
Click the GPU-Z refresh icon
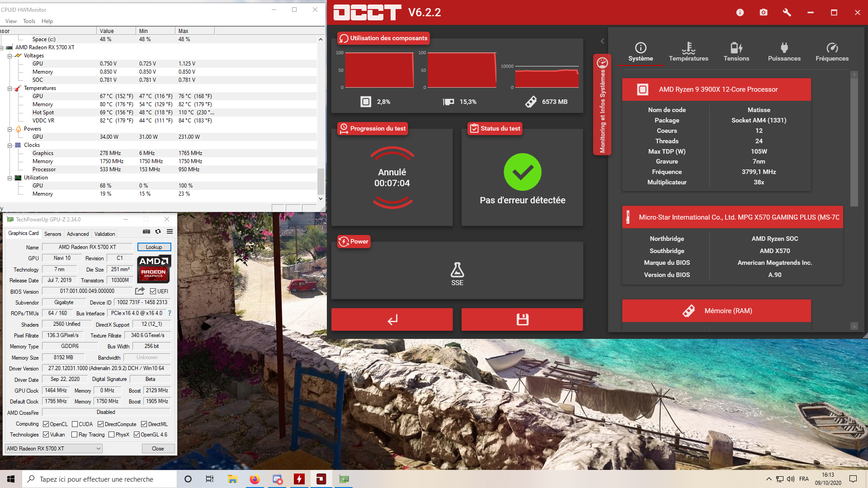pos(158,231)
